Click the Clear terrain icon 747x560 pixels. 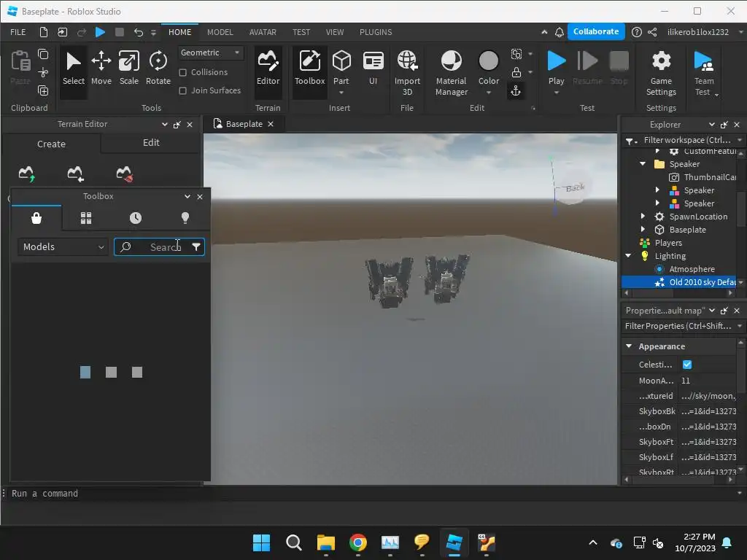[x=124, y=174]
